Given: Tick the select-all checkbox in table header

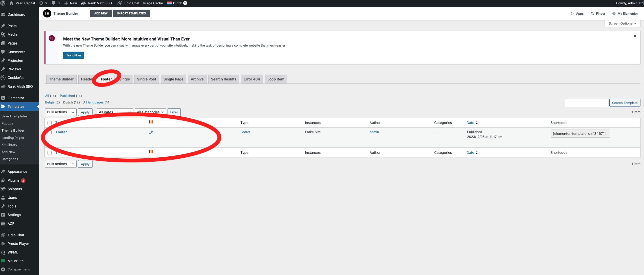Looking at the screenshot, I should click(50, 123).
